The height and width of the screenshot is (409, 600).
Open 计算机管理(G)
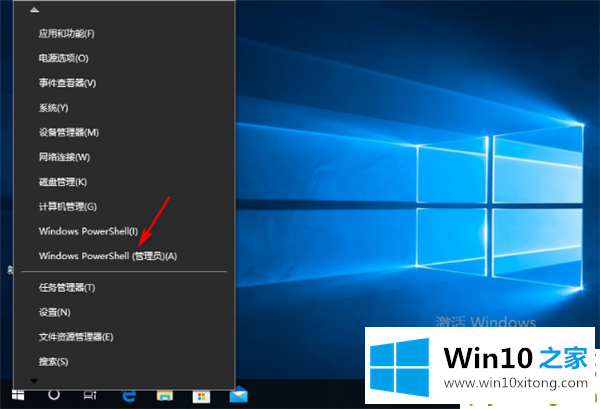click(x=124, y=207)
